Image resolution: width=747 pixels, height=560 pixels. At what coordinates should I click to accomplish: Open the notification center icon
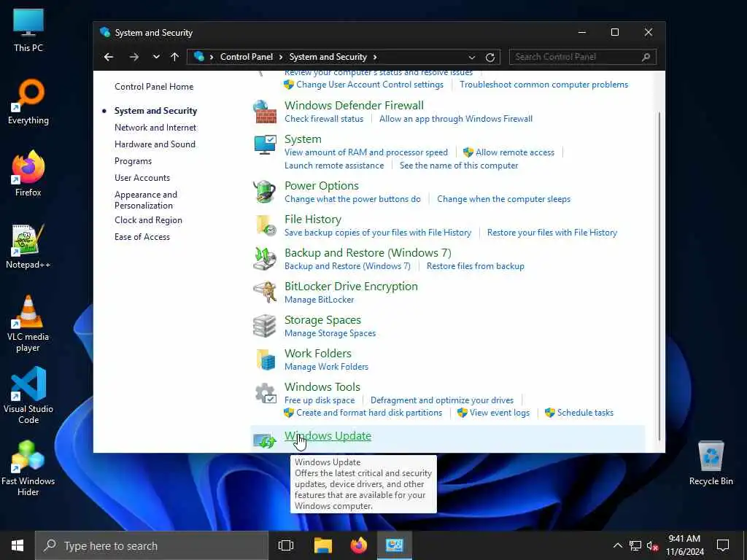pos(723,545)
